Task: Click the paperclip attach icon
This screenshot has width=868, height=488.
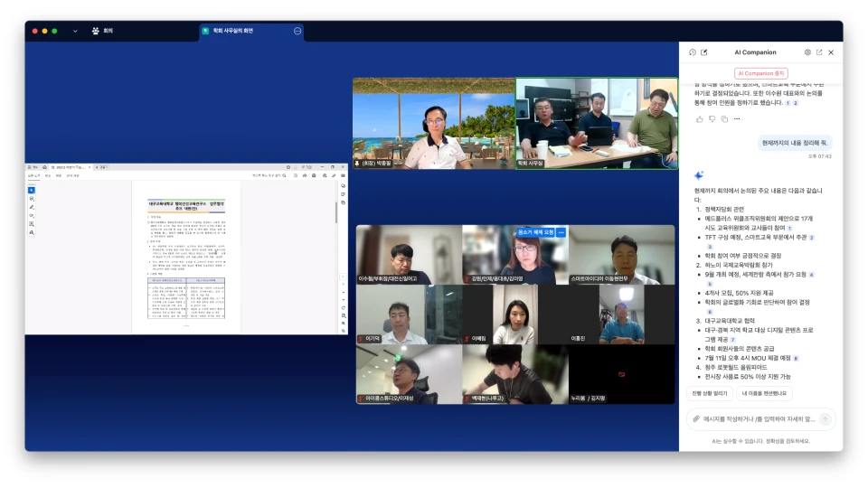Action: click(696, 419)
